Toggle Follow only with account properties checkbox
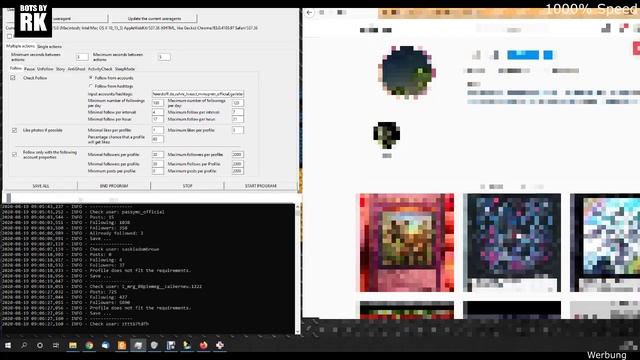The height and width of the screenshot is (360, 640). (14, 154)
